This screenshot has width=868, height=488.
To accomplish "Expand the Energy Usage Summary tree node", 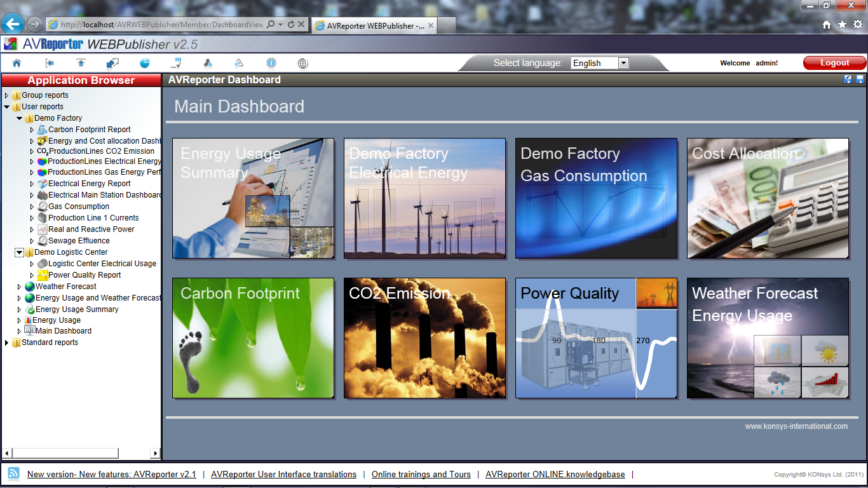I will (x=20, y=309).
